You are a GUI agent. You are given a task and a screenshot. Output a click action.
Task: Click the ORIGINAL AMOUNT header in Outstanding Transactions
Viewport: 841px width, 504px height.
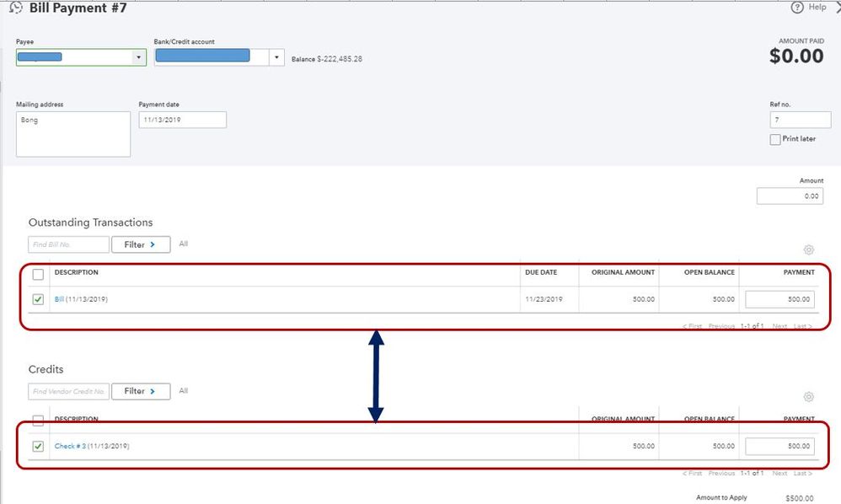tap(623, 272)
